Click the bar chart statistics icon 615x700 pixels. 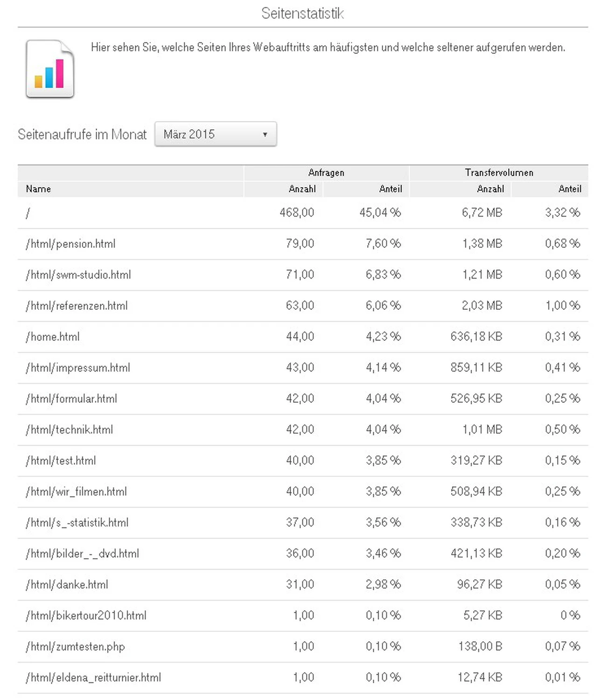click(x=49, y=68)
